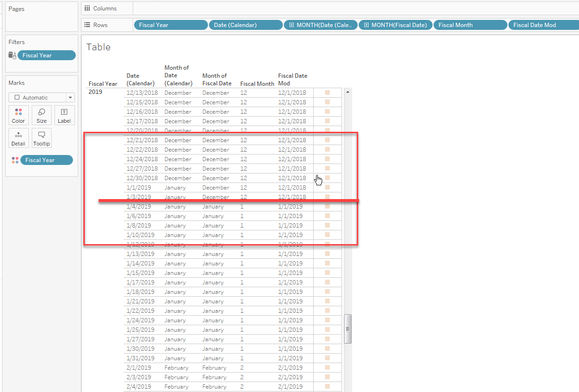
Task: Click a square mark in the 12/21/2018 row
Action: (x=326, y=140)
